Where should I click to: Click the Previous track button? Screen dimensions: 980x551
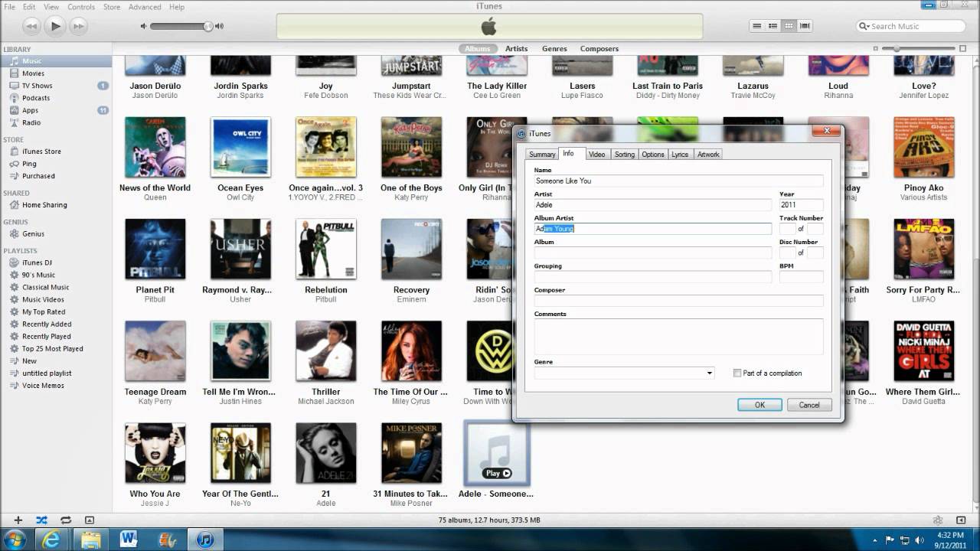pos(31,26)
